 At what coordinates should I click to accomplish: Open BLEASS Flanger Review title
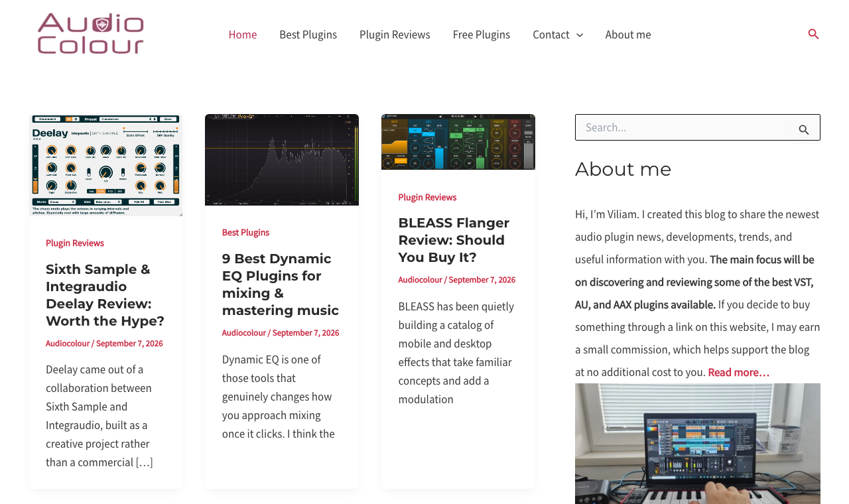pos(454,240)
